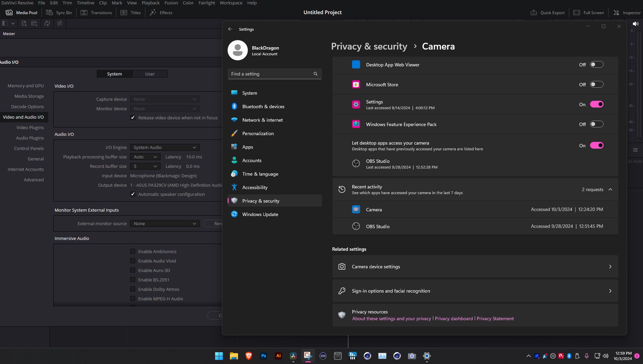Open the Inspector panel in Resolve
Screen dimensions: 643x364
click(627, 12)
